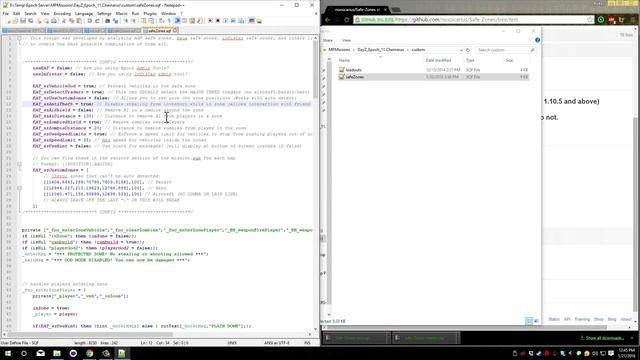Image resolution: width=640 pixels, height=360 pixels.
Task: Toggle synchronized horizontal scrolling icon
Action: tap(151, 20)
